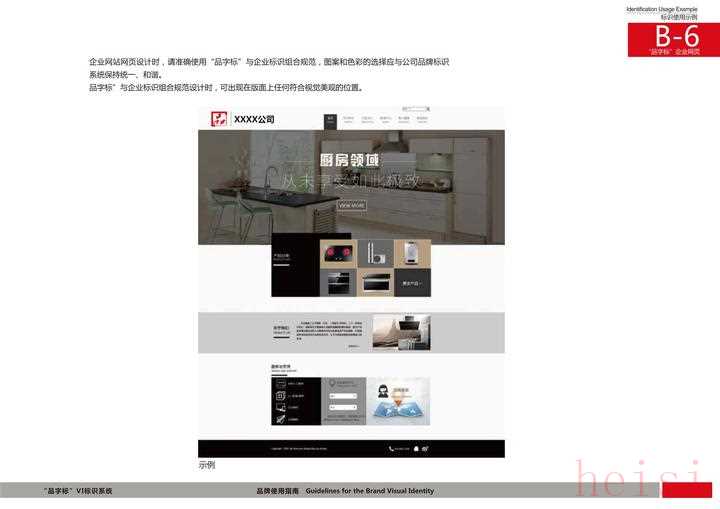Click the range hood image
This screenshot has width=720, height=509.
(x=400, y=333)
